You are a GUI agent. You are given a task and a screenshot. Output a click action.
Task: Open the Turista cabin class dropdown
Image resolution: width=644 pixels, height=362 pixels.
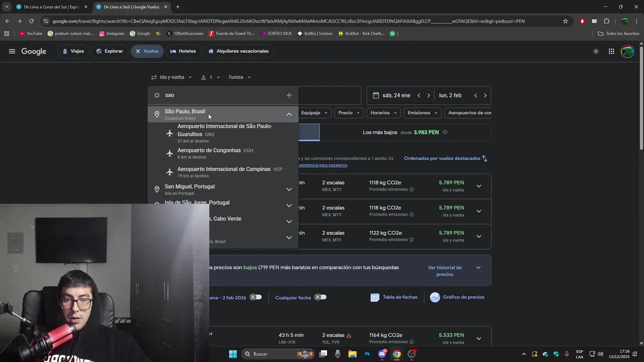(x=239, y=77)
